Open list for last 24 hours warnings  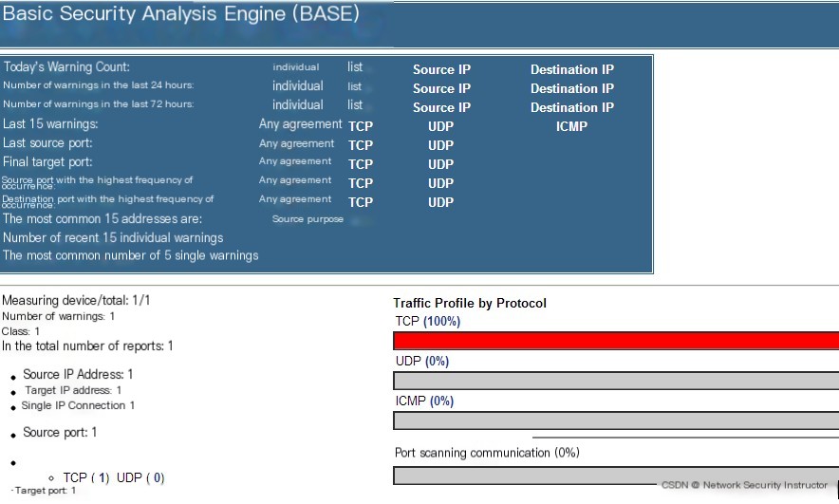355,86
